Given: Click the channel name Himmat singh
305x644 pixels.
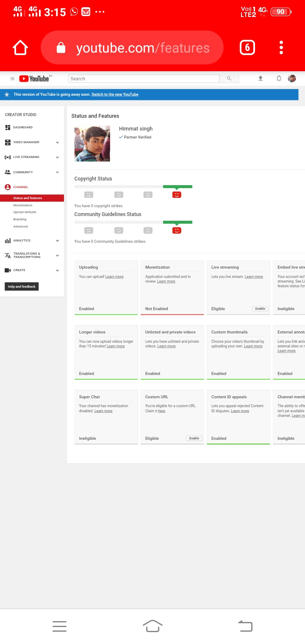Looking at the screenshot, I should [x=136, y=129].
